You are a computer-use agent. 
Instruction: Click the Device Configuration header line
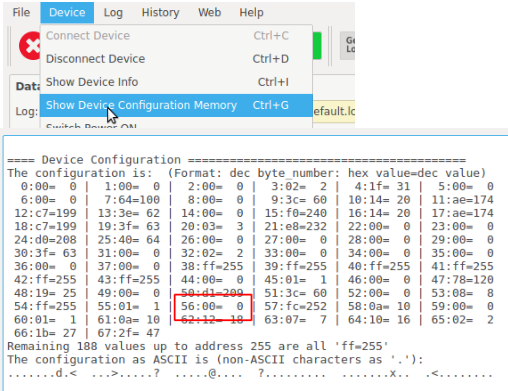[x=236, y=160]
